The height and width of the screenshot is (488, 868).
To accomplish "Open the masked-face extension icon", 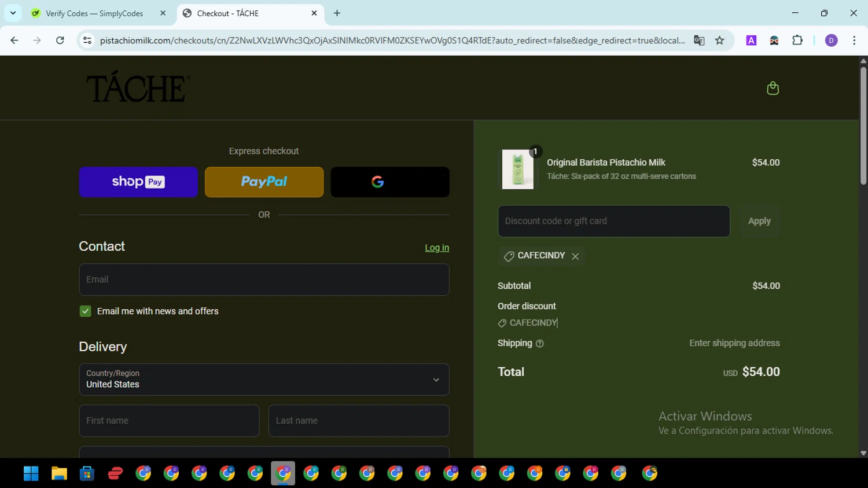I will point(774,41).
